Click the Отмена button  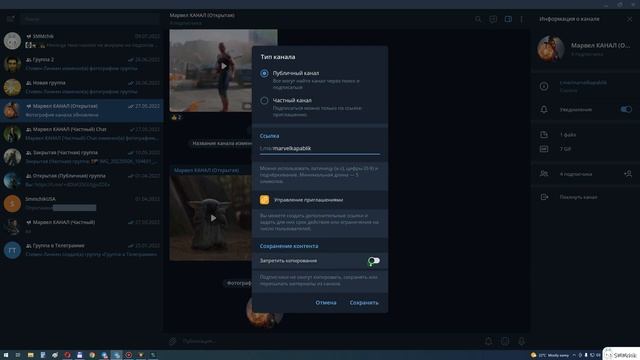[x=326, y=303]
